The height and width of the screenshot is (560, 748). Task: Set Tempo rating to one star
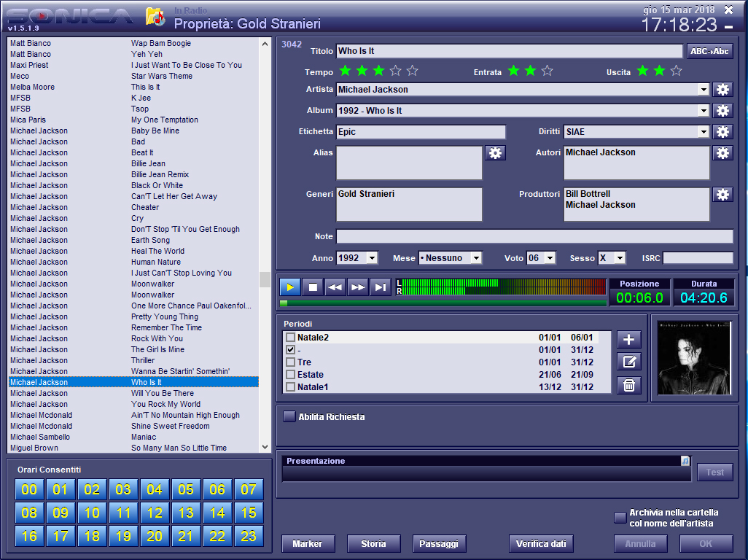pos(346,71)
